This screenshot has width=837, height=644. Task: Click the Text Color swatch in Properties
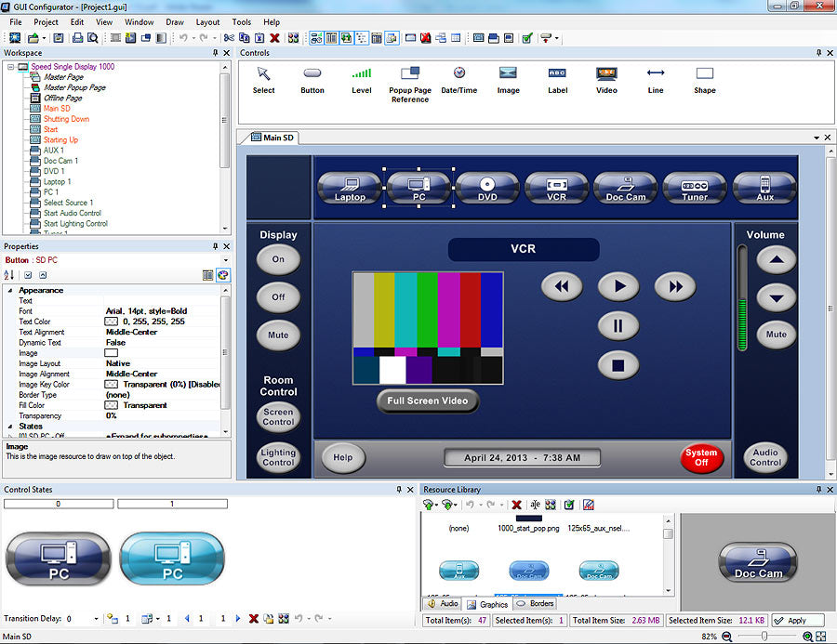[x=111, y=322]
